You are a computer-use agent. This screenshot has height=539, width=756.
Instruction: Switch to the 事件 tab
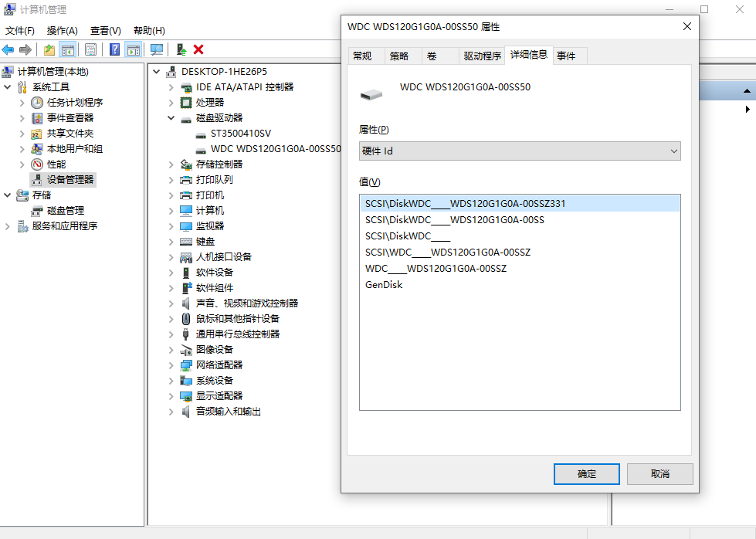(x=568, y=55)
